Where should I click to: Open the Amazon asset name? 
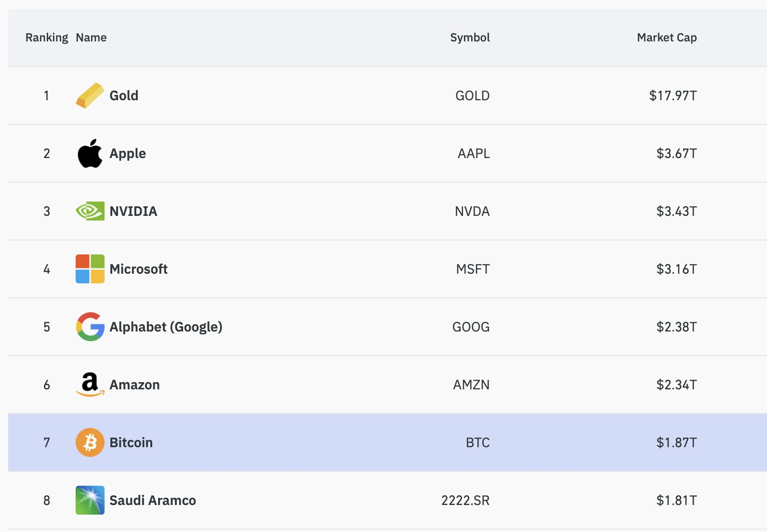pos(135,385)
